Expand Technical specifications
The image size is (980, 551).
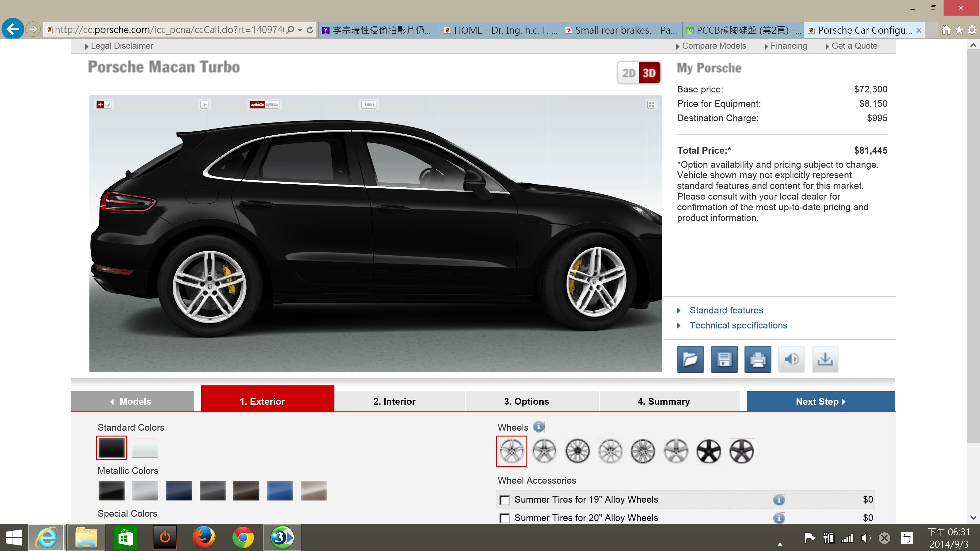(x=738, y=325)
